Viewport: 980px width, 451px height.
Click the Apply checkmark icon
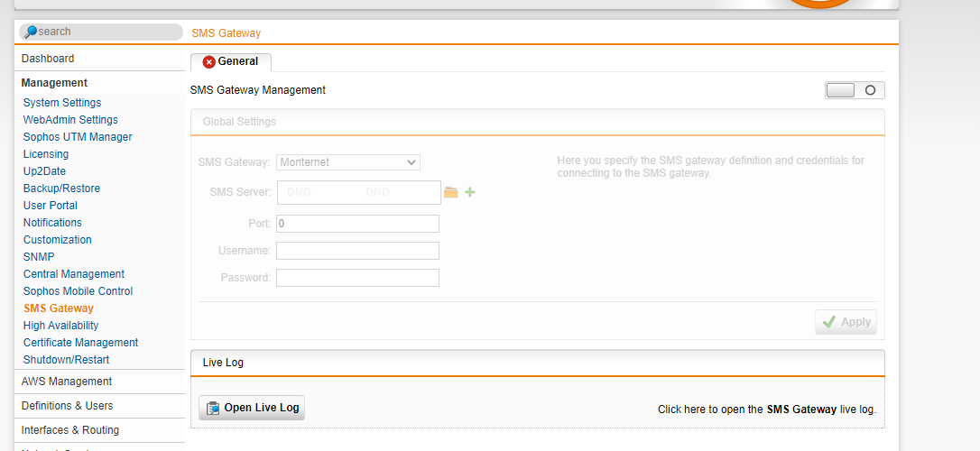[x=829, y=322]
